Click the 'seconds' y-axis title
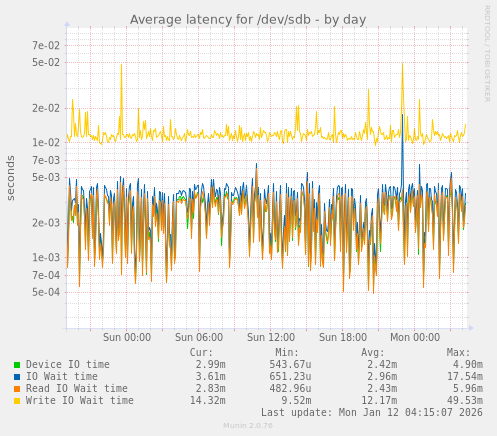This screenshot has width=497, height=436. tap(11, 178)
